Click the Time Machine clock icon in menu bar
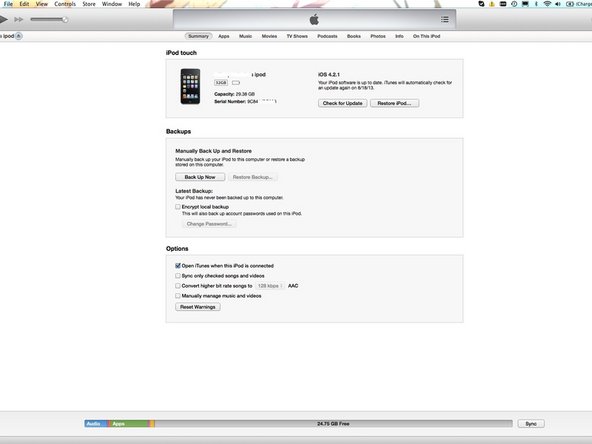 coord(514,4)
